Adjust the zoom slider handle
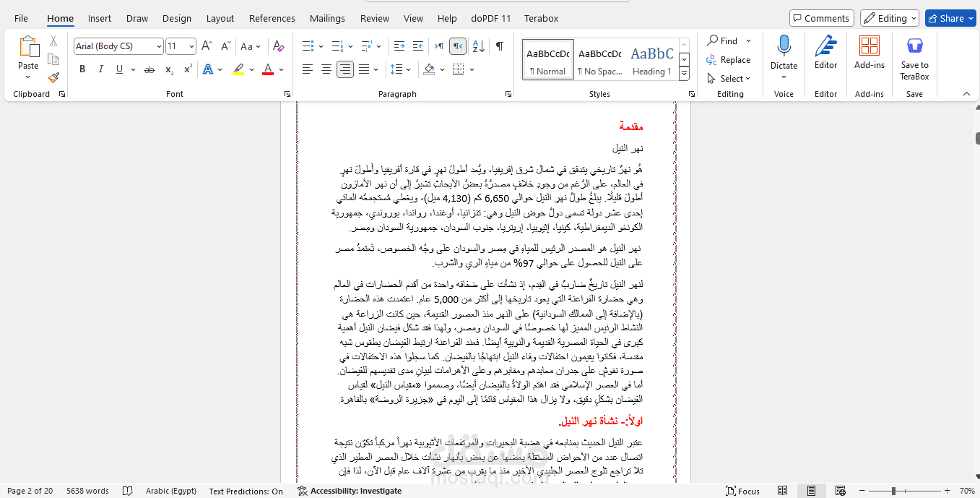The height and width of the screenshot is (498, 980). [x=893, y=491]
